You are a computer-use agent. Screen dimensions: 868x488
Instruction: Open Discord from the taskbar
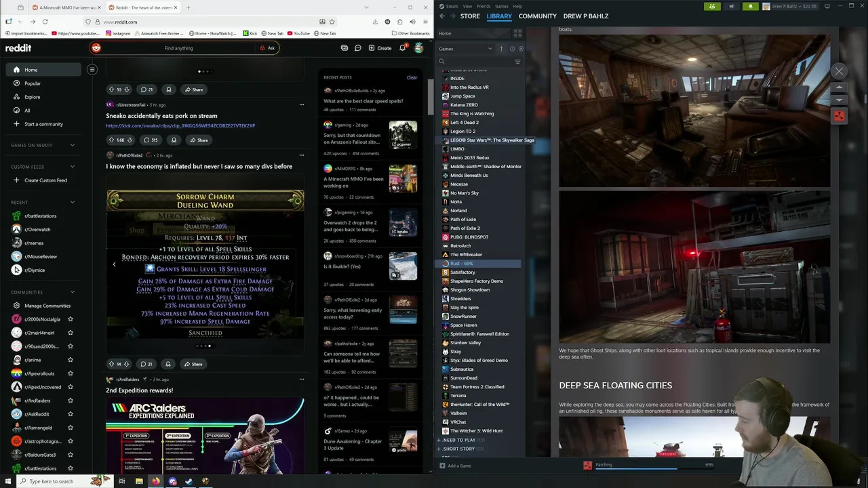coord(172,481)
